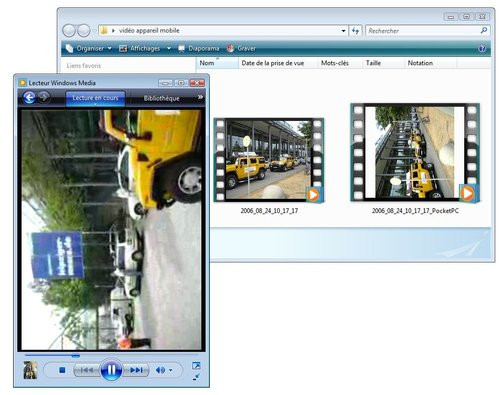This screenshot has height=395, width=500.
Task: Click the Explorer back button
Action: [x=69, y=31]
